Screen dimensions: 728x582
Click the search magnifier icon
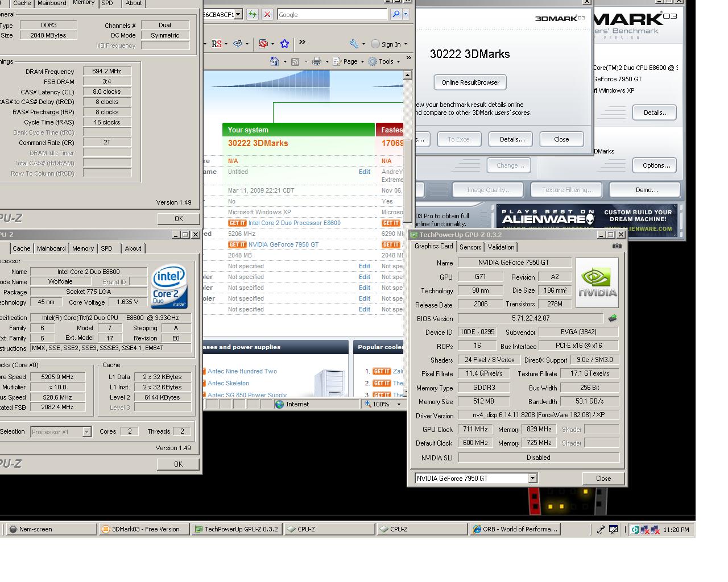pyautogui.click(x=396, y=14)
